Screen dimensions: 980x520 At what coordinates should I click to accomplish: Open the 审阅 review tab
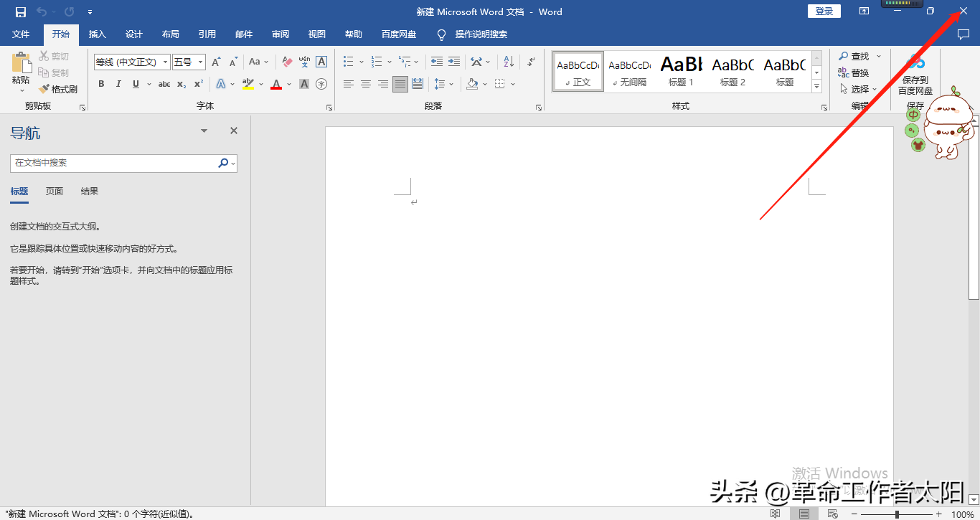(x=280, y=34)
